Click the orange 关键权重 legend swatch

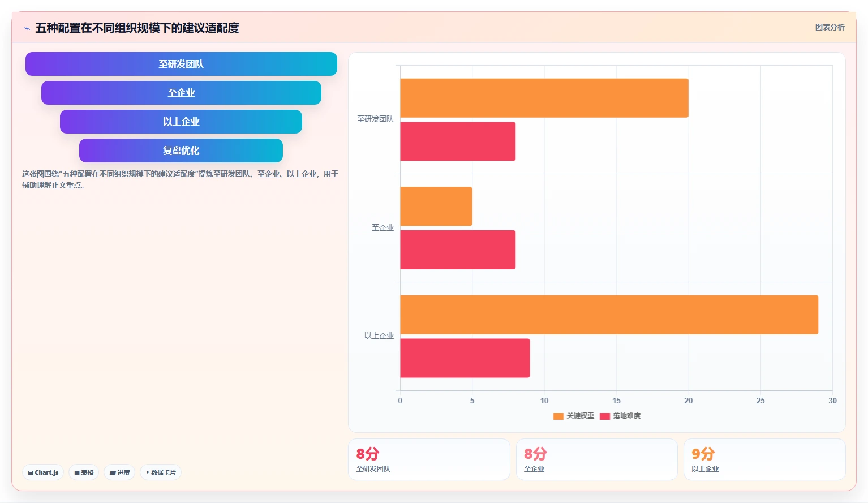pos(558,416)
